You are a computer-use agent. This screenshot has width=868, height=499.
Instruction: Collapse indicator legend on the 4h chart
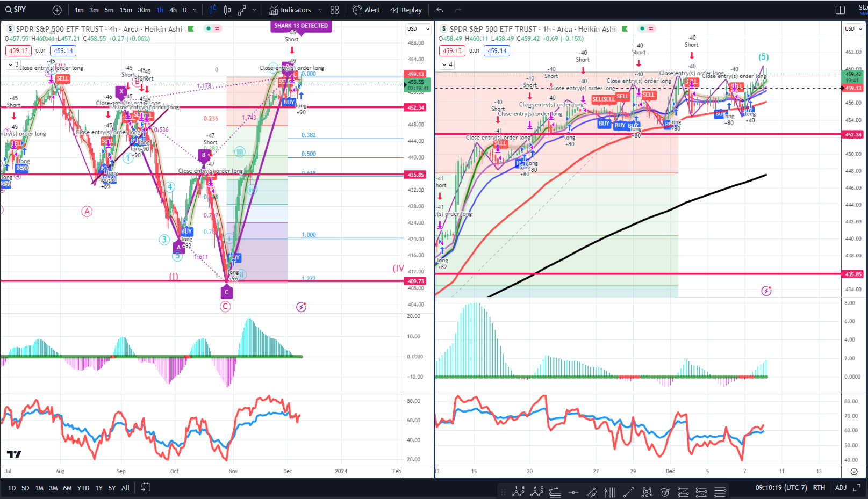13,64
